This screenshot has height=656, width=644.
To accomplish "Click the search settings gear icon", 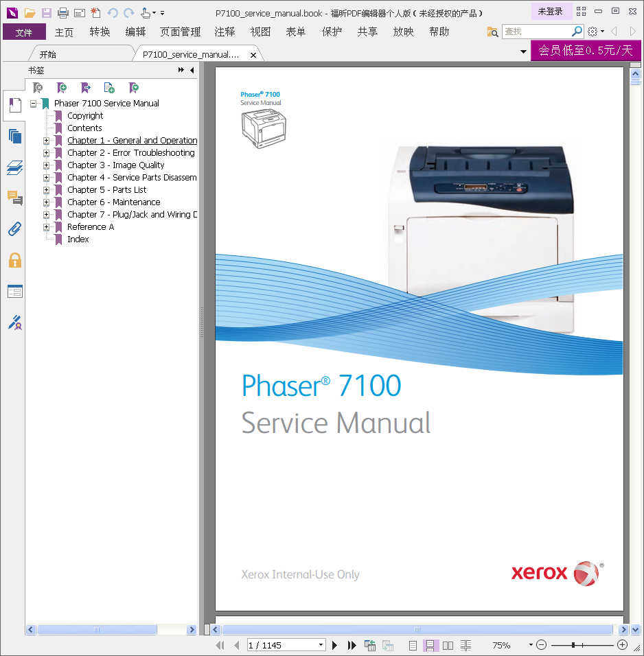I will (593, 32).
